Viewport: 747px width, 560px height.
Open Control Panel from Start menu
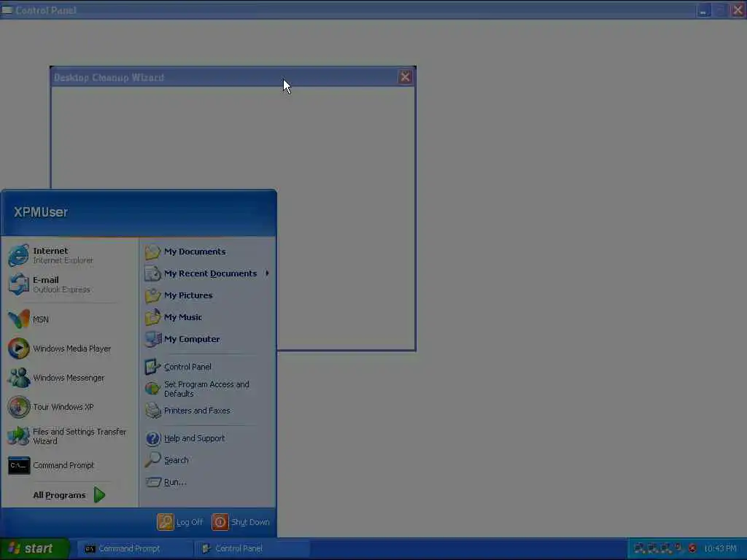(x=208, y=367)
